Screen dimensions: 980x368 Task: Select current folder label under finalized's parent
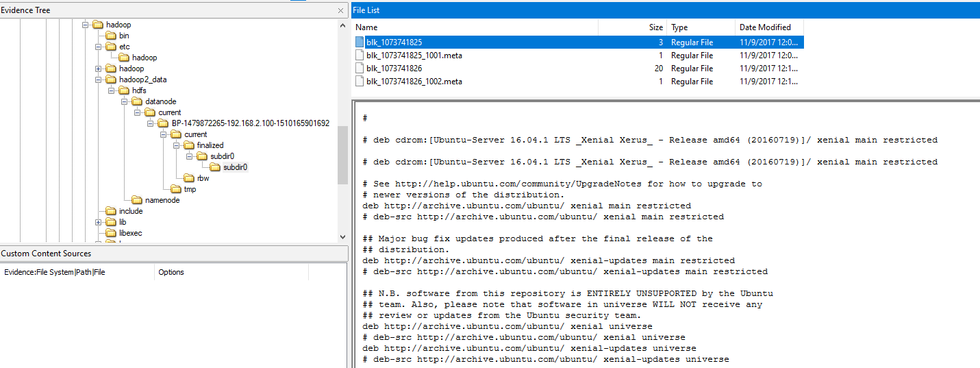click(x=195, y=134)
